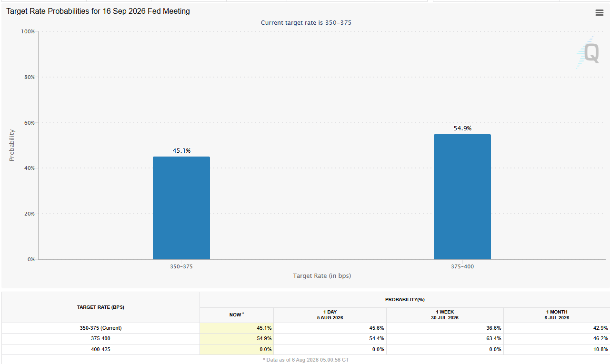Click the '1 DAY 5 AUG 2026' column header

(330, 315)
